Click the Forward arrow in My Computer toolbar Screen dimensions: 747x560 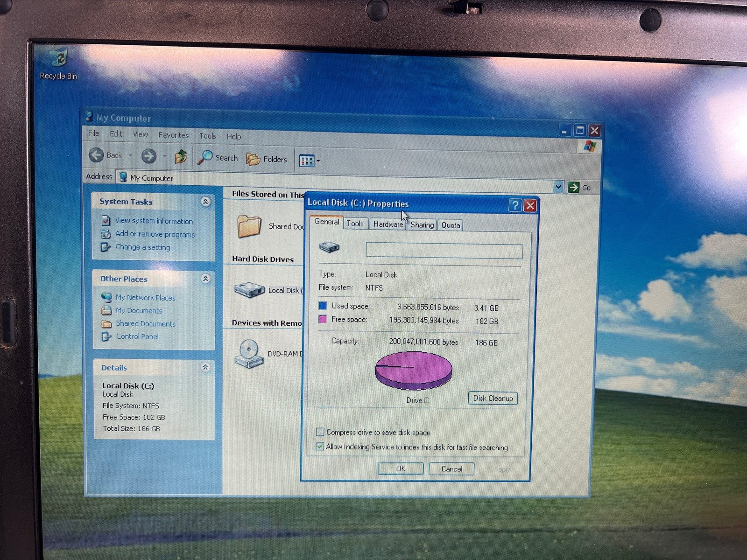point(149,156)
